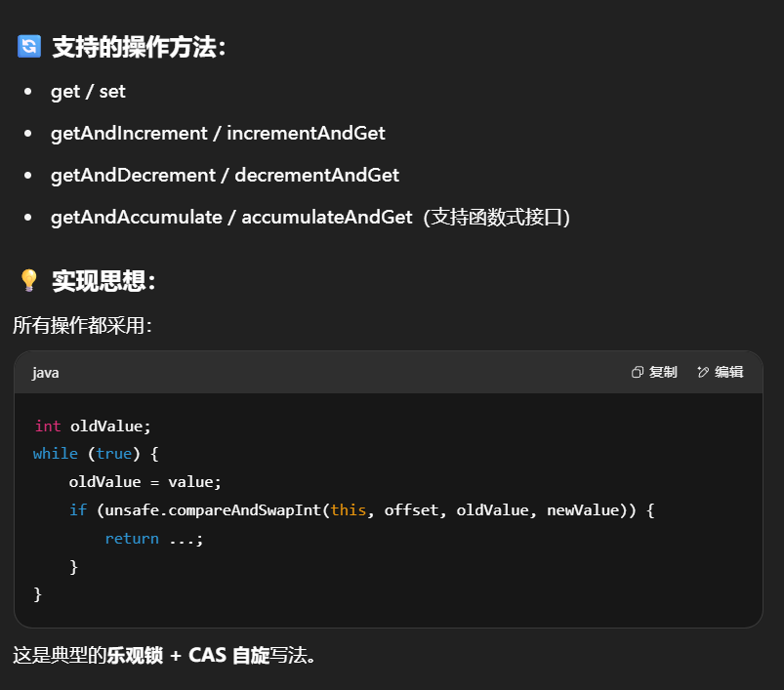Click the return statement in the code
The width and height of the screenshot is (784, 690).
pos(153,539)
